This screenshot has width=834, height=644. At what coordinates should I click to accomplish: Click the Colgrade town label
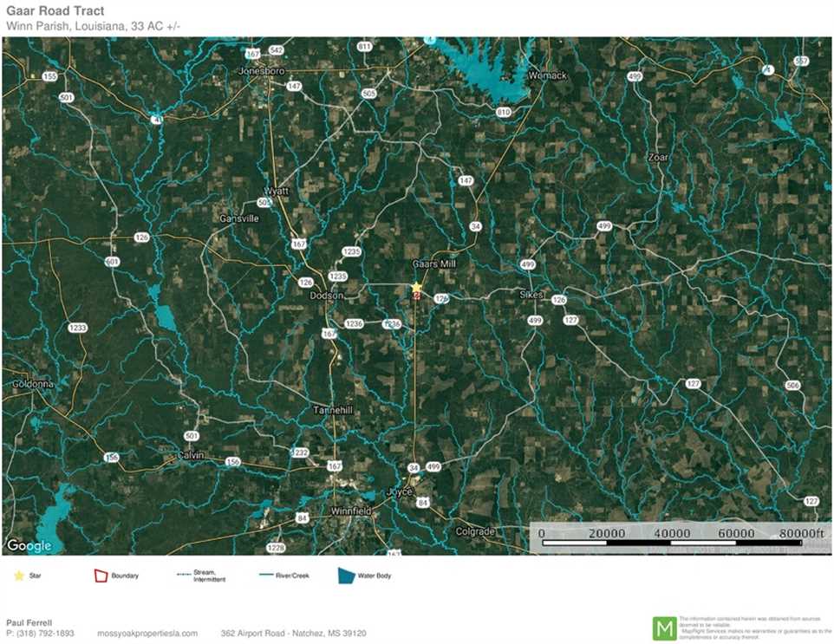tap(475, 531)
